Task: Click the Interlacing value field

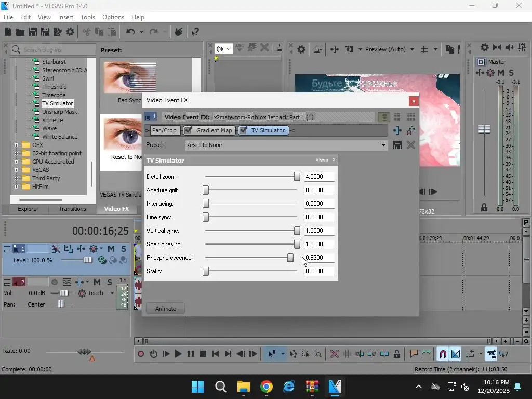Action: [x=319, y=204]
